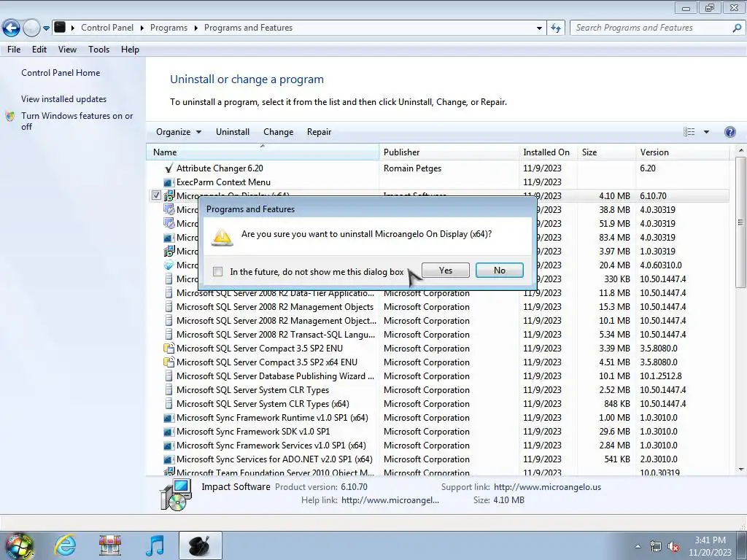
Task: Sort by the Name column header
Action: point(263,152)
